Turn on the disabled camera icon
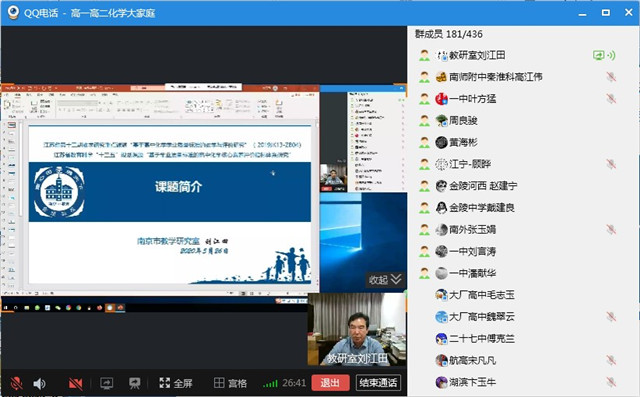Image resolution: width=640 pixels, height=397 pixels. click(76, 384)
